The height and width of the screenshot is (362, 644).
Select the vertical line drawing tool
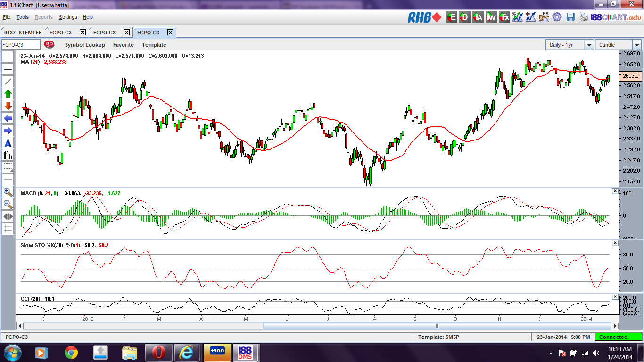[8, 57]
